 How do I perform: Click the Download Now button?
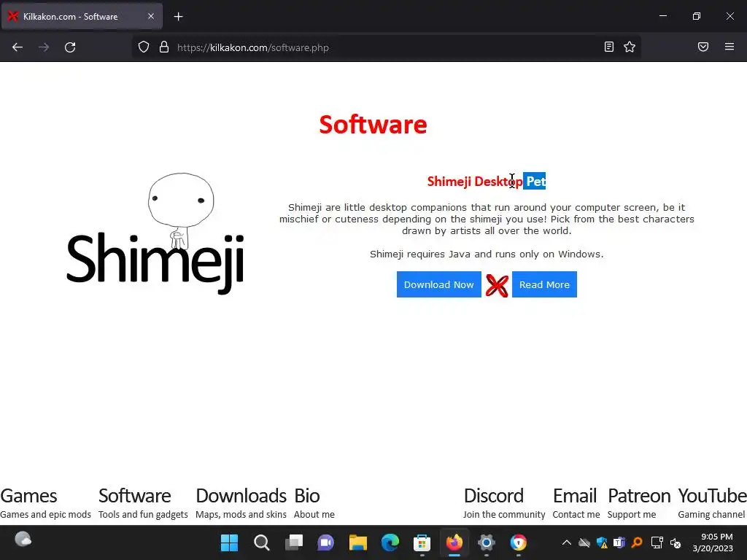tap(438, 284)
